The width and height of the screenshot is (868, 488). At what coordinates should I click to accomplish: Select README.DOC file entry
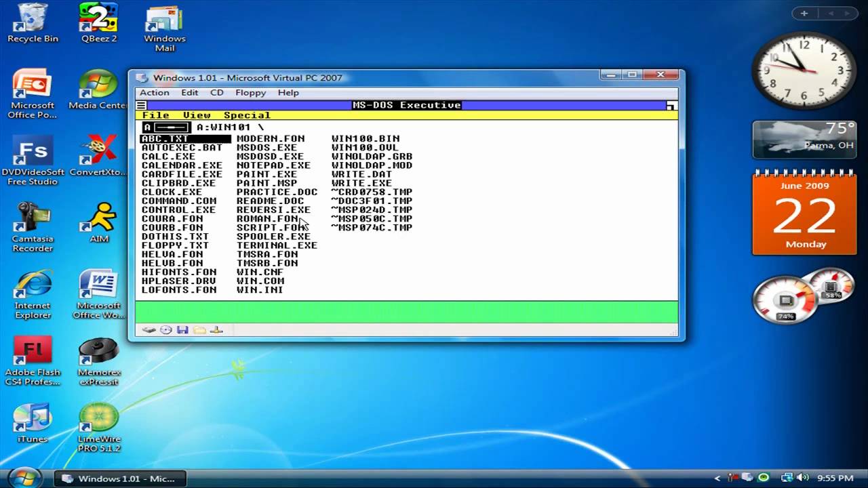270,201
